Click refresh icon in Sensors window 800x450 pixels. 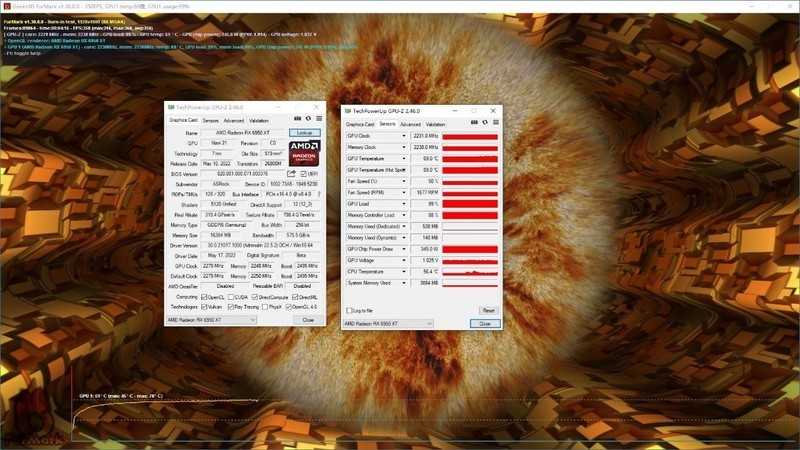pos(485,122)
